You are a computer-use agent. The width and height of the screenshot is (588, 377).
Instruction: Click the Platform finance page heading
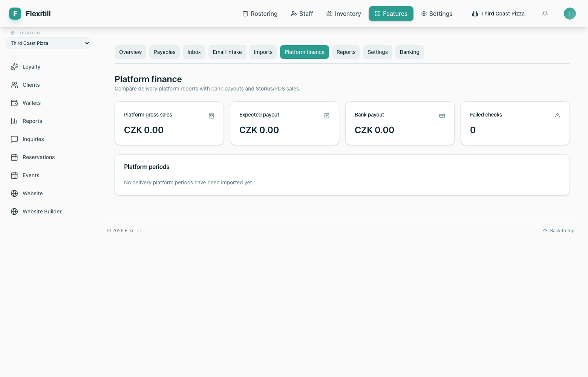pyautogui.click(x=148, y=79)
